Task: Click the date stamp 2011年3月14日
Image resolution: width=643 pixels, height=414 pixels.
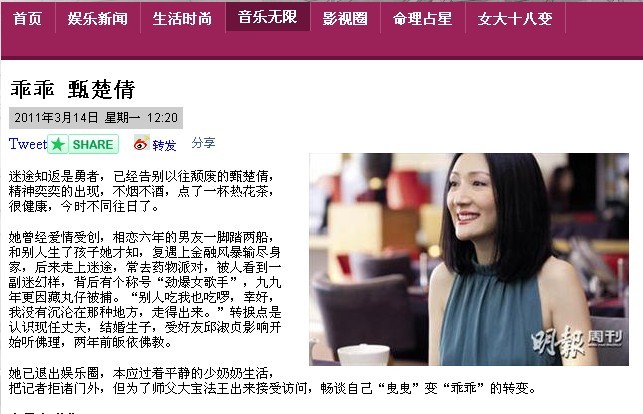Action: [x=56, y=118]
